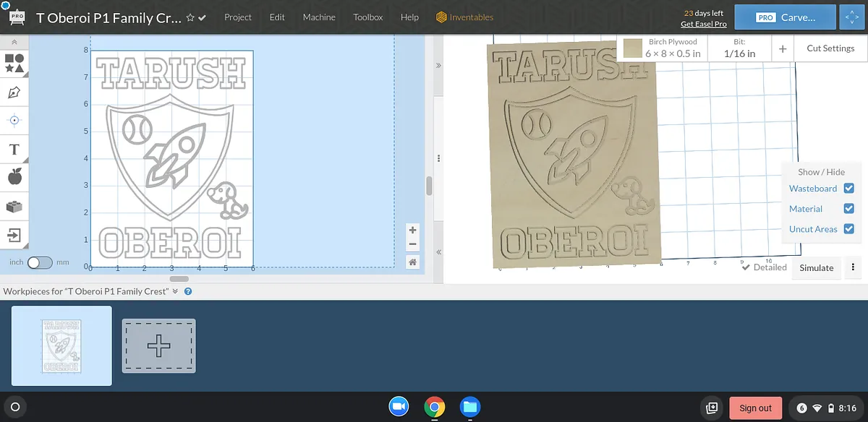Open the Apps brick icon

coord(14,207)
